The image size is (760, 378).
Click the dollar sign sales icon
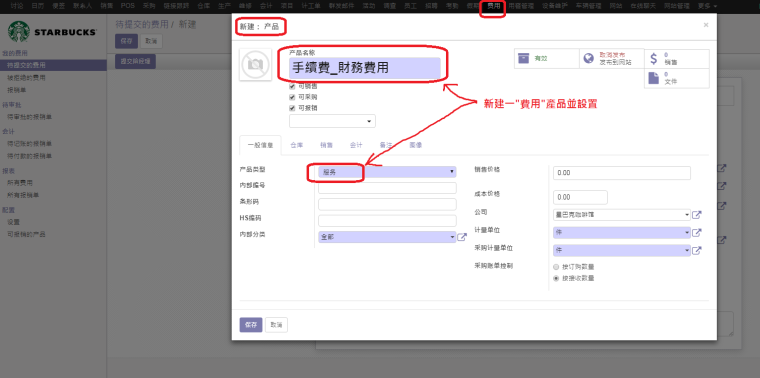click(x=653, y=59)
